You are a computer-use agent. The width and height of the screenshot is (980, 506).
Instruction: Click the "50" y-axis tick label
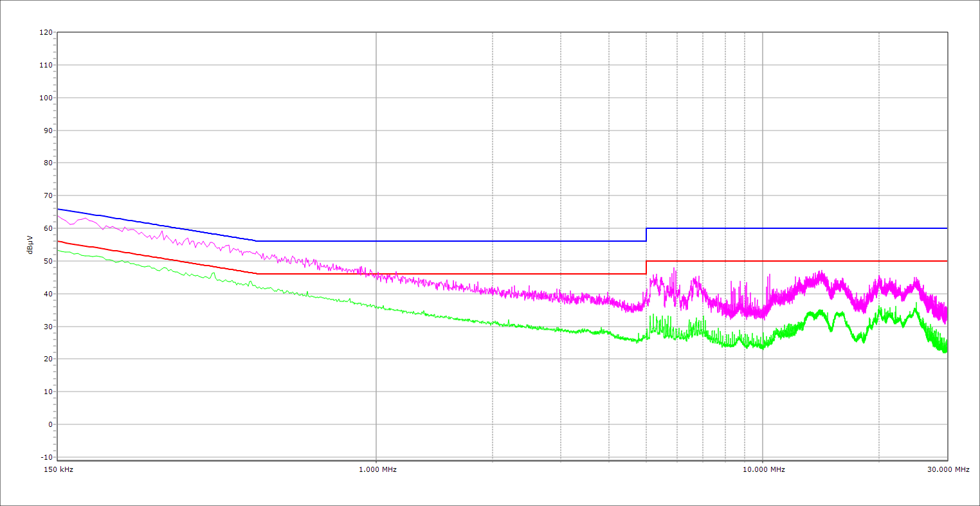(48, 261)
